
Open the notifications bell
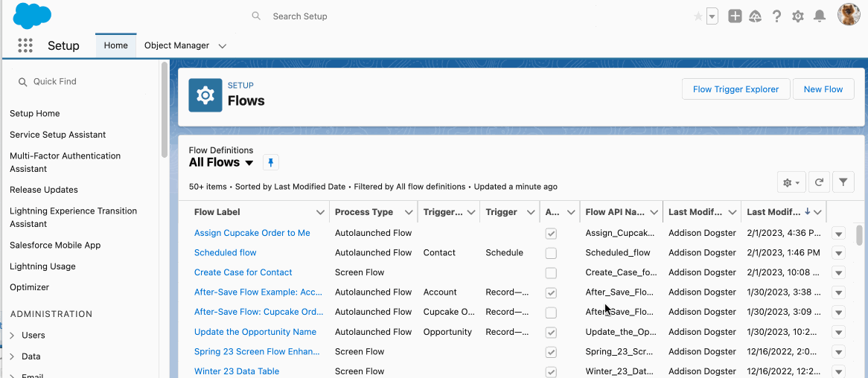(x=820, y=16)
